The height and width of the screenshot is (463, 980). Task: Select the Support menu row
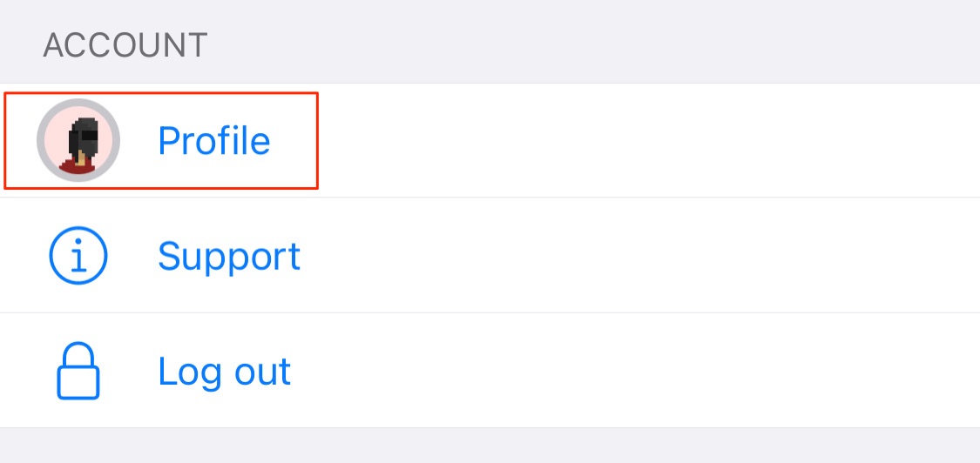pyautogui.click(x=490, y=256)
